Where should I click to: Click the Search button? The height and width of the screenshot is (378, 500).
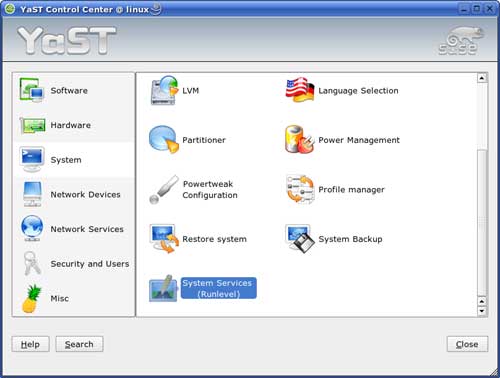(79, 344)
